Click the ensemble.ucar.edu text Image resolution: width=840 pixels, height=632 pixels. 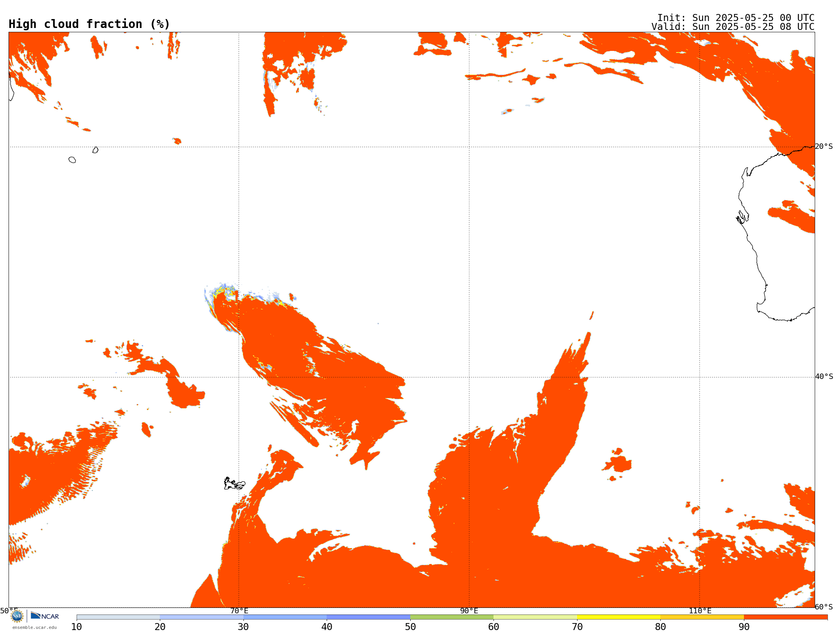(x=35, y=627)
